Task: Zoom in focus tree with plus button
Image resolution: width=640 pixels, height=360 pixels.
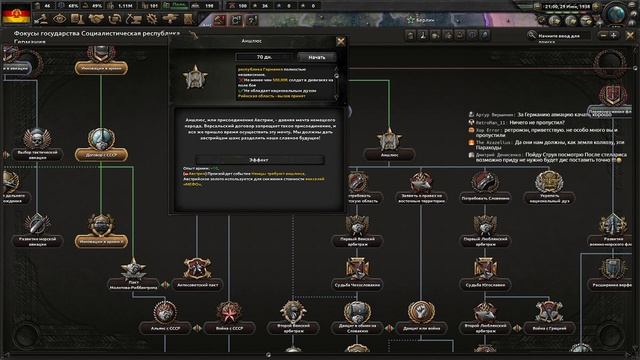Action: point(613,36)
